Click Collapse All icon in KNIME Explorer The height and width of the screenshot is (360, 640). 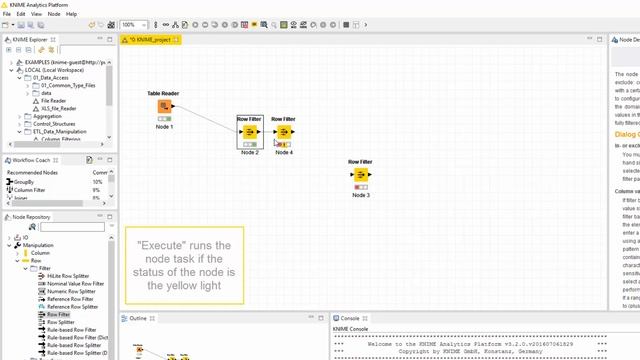[18, 50]
